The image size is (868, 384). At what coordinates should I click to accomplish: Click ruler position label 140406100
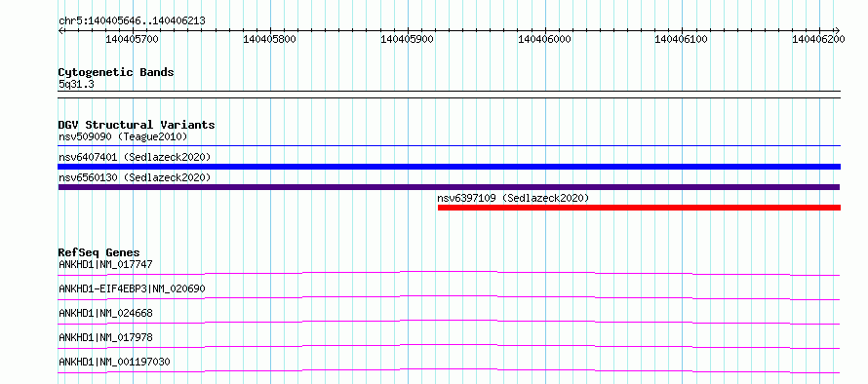click(x=682, y=39)
